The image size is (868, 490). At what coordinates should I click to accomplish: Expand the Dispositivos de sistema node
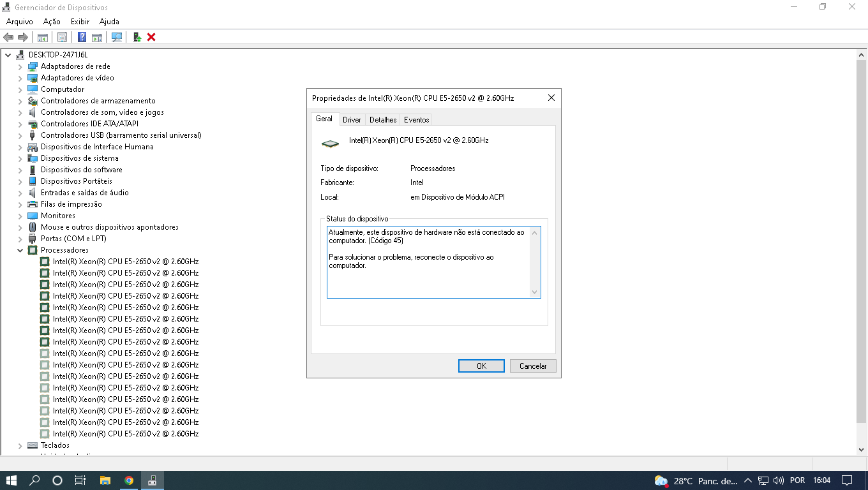click(x=20, y=158)
